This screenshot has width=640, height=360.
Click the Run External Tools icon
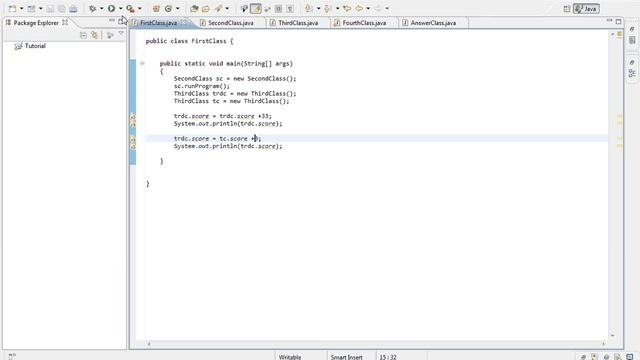pyautogui.click(x=130, y=8)
